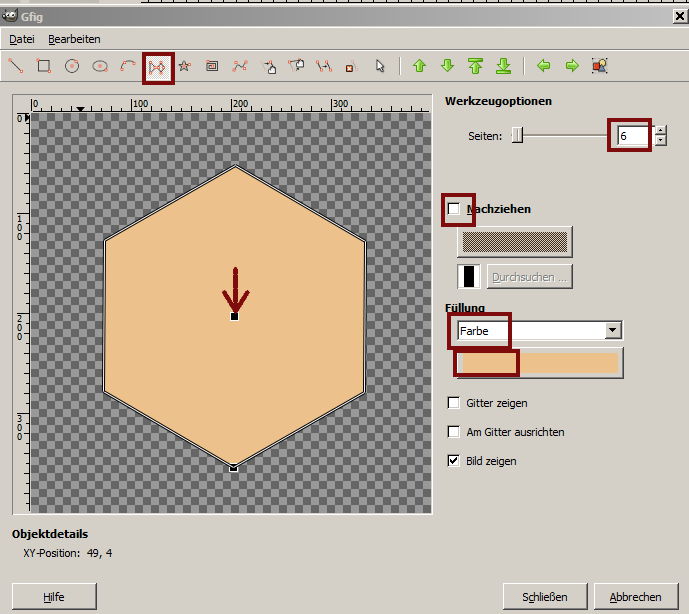Click the green next object arrow

point(572,66)
